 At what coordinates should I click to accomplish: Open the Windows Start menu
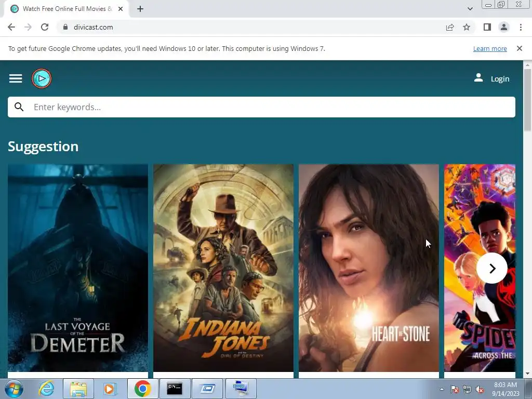coord(14,389)
